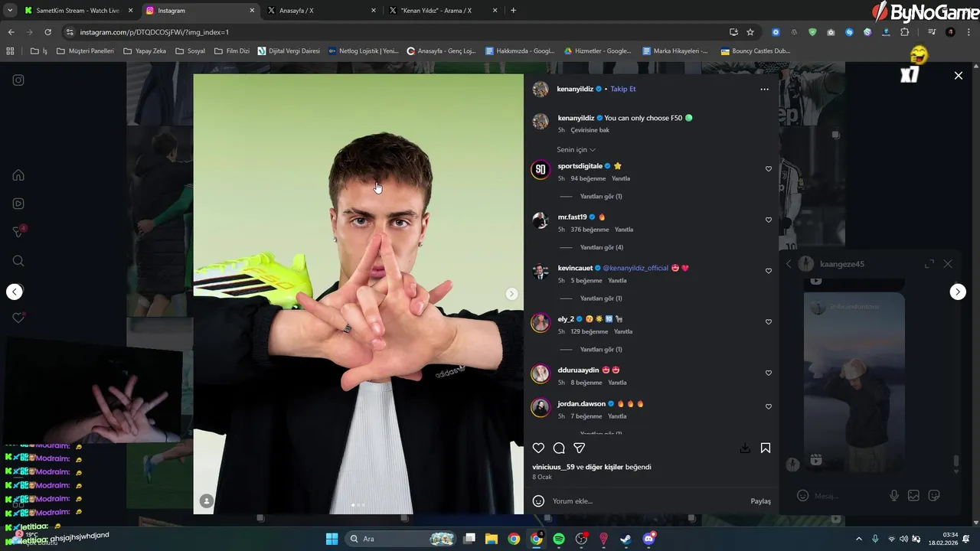
Task: Open the three-dot post options menu
Action: coord(764,89)
